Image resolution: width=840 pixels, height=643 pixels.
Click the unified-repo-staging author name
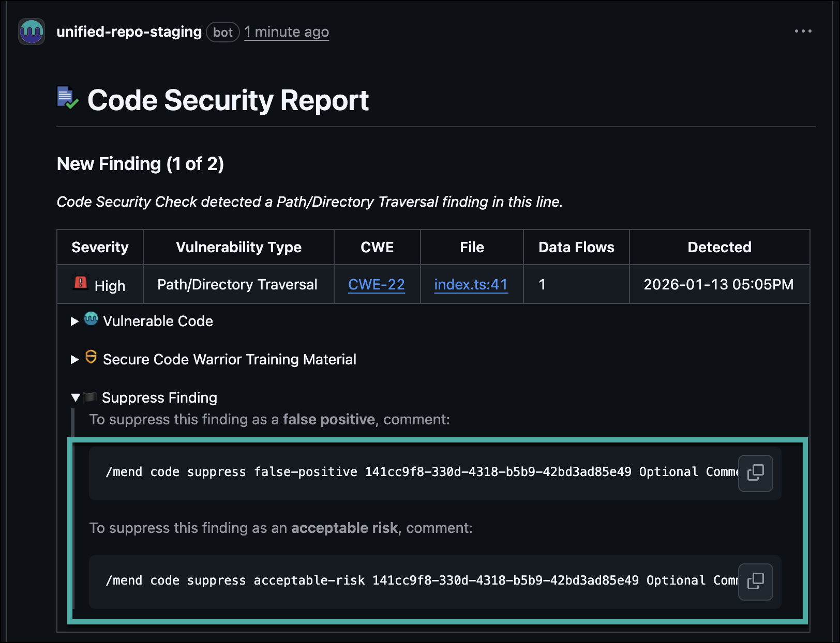pos(129,32)
